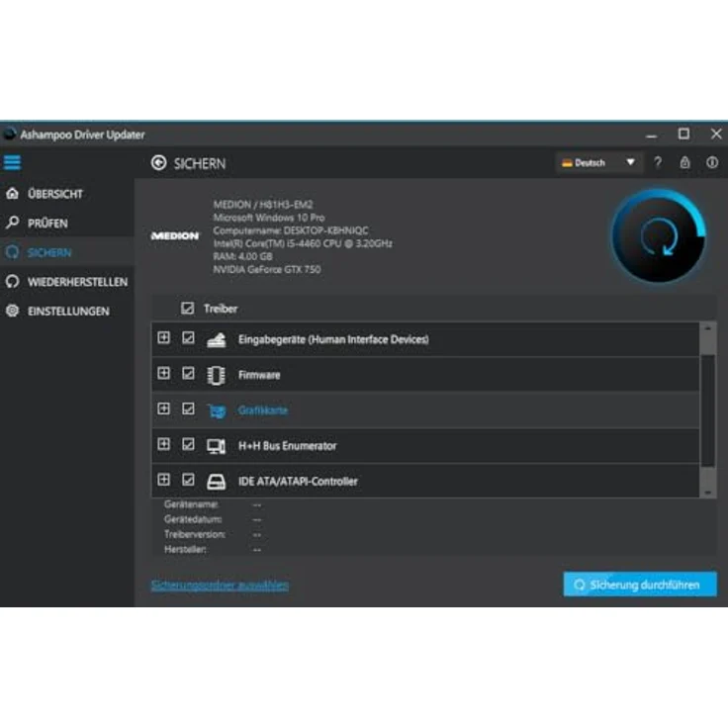Image resolution: width=728 pixels, height=728 pixels.
Task: Uncheck the IDE ATA/ATAPI-Controller checkbox
Action: point(188,480)
